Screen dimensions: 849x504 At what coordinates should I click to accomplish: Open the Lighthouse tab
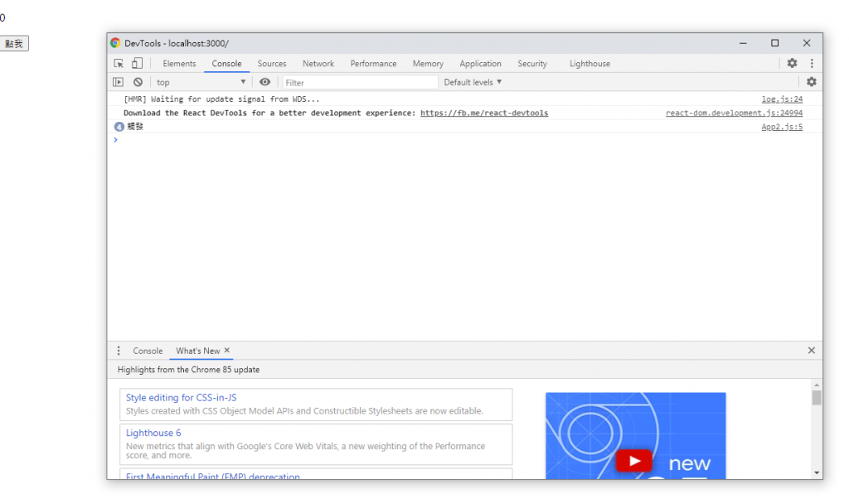(589, 63)
